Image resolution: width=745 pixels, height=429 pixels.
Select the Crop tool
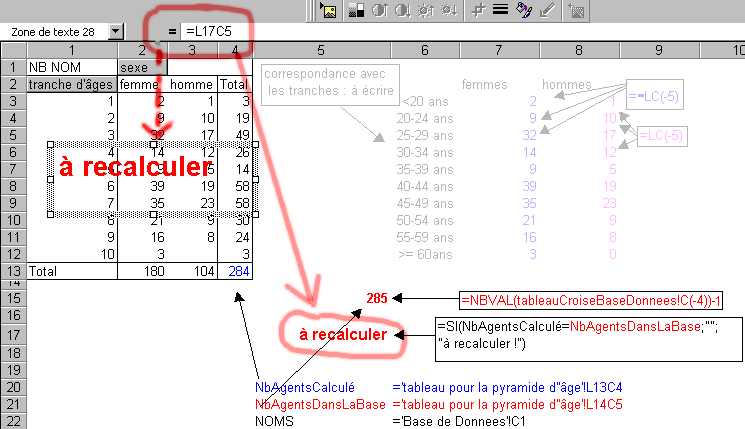[x=478, y=11]
